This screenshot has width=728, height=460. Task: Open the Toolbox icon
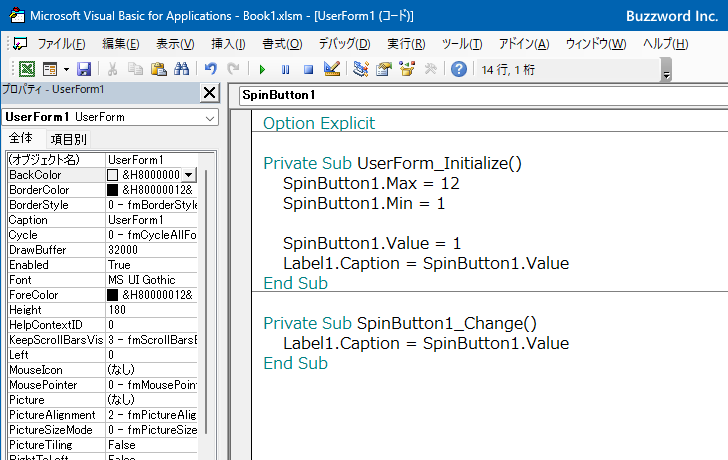point(431,69)
